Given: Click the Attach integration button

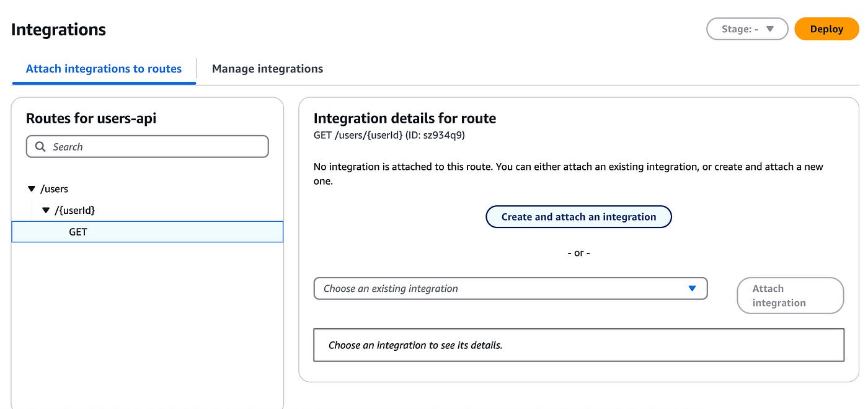Looking at the screenshot, I should pyautogui.click(x=790, y=296).
